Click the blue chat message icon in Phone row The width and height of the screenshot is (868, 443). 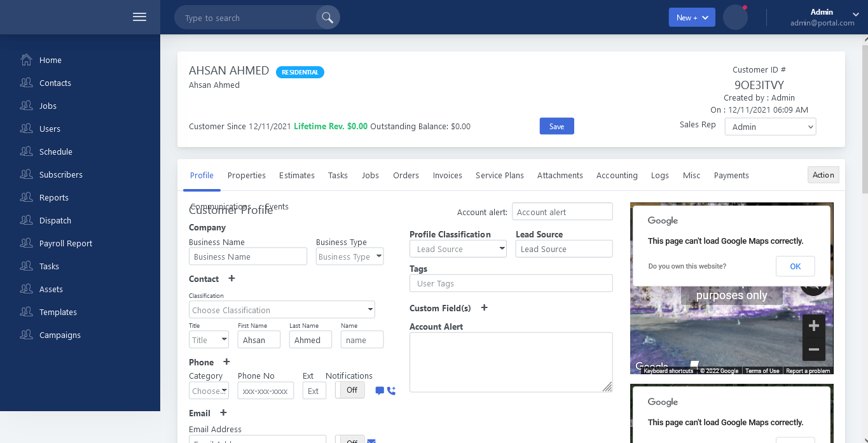380,391
